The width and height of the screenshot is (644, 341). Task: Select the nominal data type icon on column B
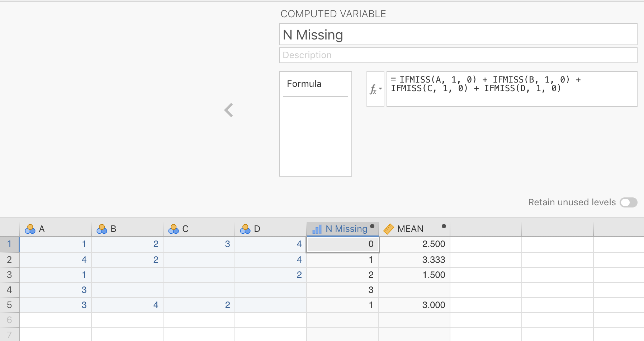[102, 229]
